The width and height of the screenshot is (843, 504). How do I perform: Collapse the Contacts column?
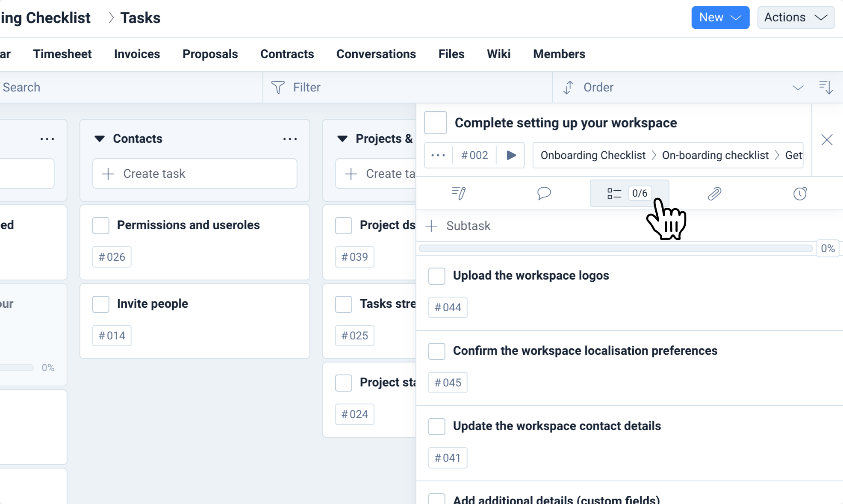tap(100, 139)
